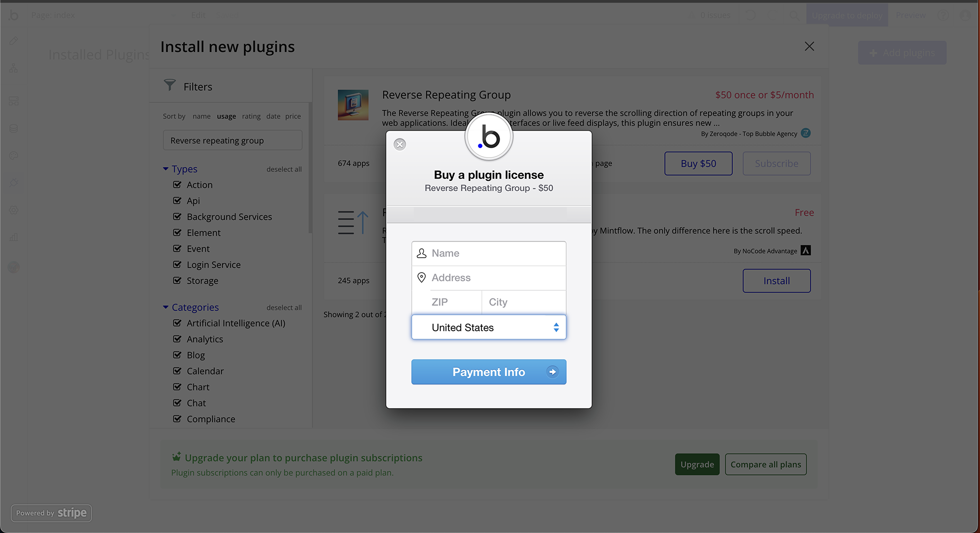
Task: Click the scroll-up lines plugin icon
Action: 353,222
